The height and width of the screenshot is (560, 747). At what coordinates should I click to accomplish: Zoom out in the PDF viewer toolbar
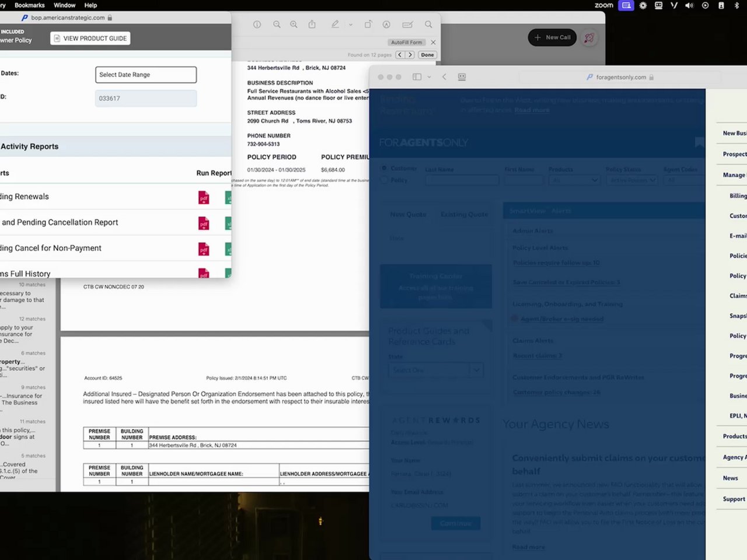point(277,24)
